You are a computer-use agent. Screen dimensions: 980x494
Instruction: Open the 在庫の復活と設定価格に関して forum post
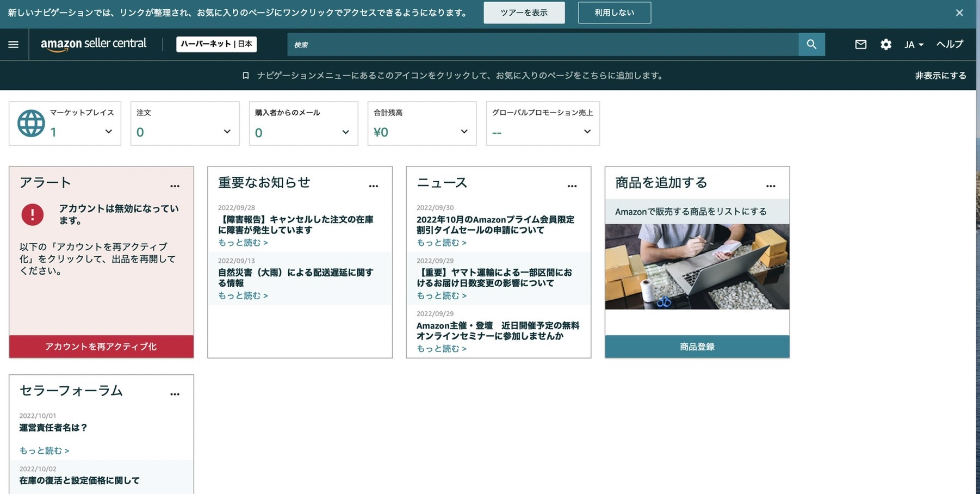pos(79,480)
